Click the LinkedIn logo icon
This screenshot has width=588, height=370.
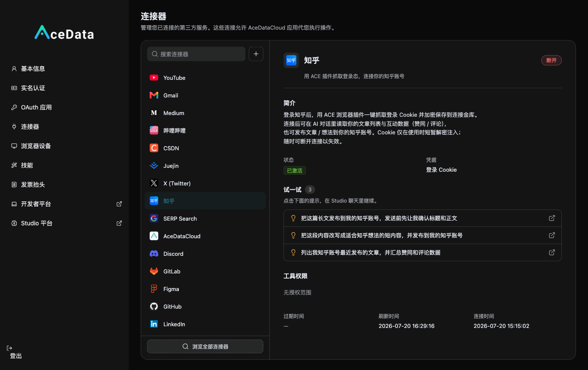(154, 324)
